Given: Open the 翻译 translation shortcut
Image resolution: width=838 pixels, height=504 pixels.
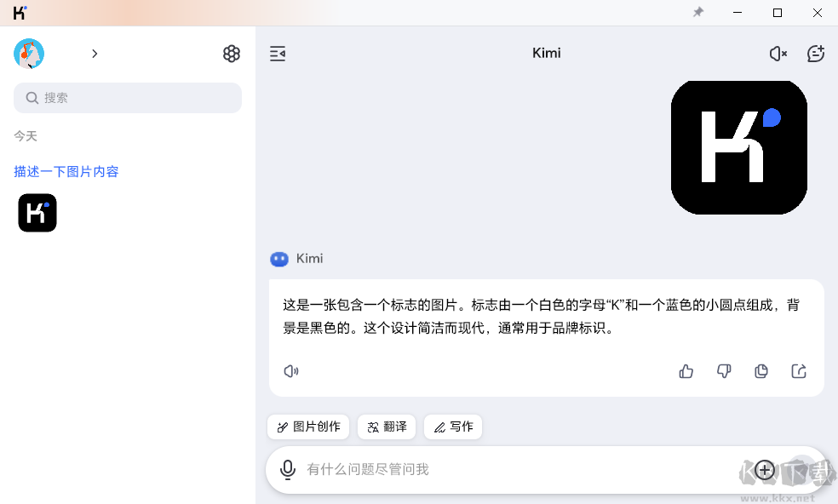Looking at the screenshot, I should [386, 427].
